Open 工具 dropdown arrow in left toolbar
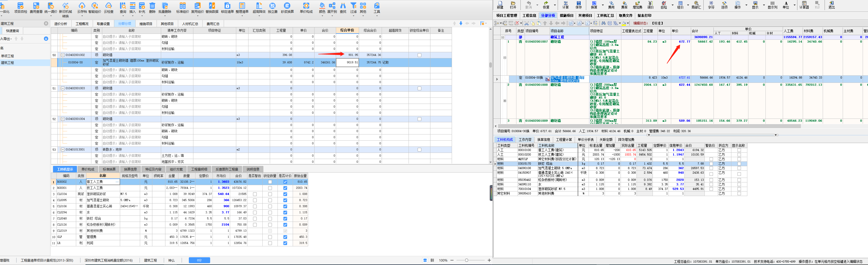Viewport: 868px width, 265px height. (x=377, y=16)
